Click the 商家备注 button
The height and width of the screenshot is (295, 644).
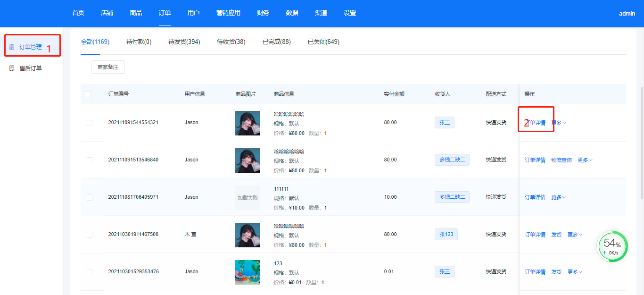(108, 67)
